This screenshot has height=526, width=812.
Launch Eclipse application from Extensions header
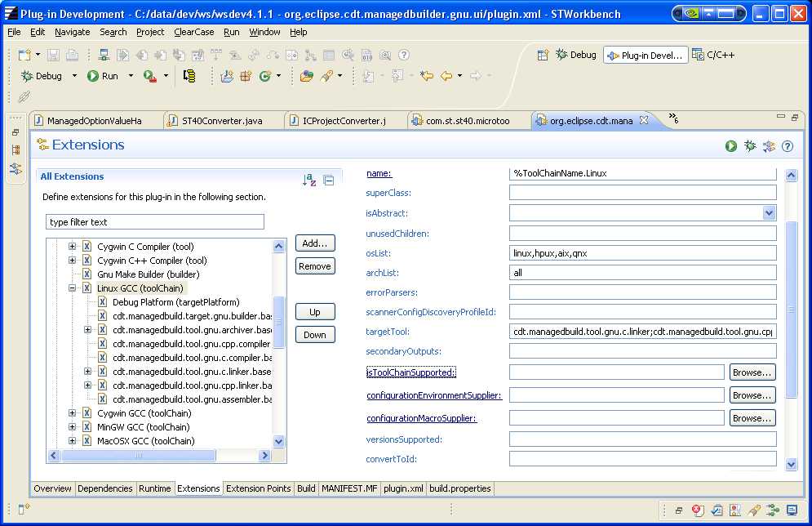730,146
